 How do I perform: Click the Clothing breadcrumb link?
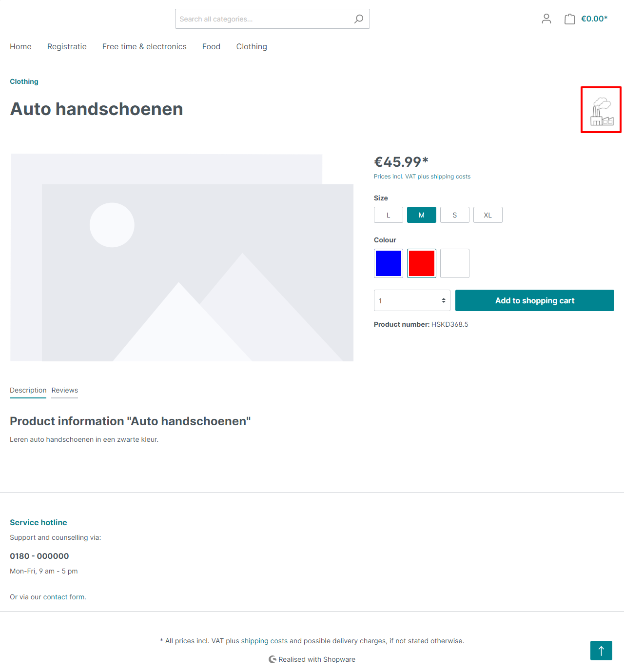tap(24, 81)
